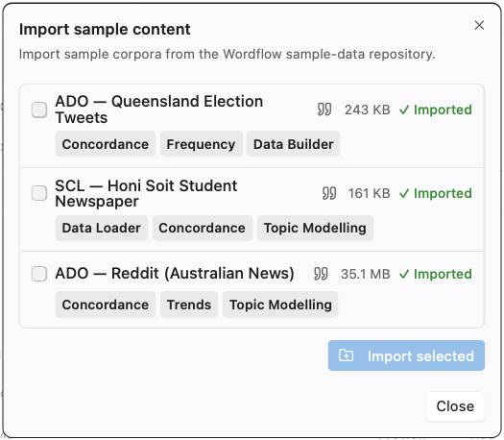504x440 pixels.
Task: Click the ADO — Reddit (Australian News) title
Action: point(175,274)
